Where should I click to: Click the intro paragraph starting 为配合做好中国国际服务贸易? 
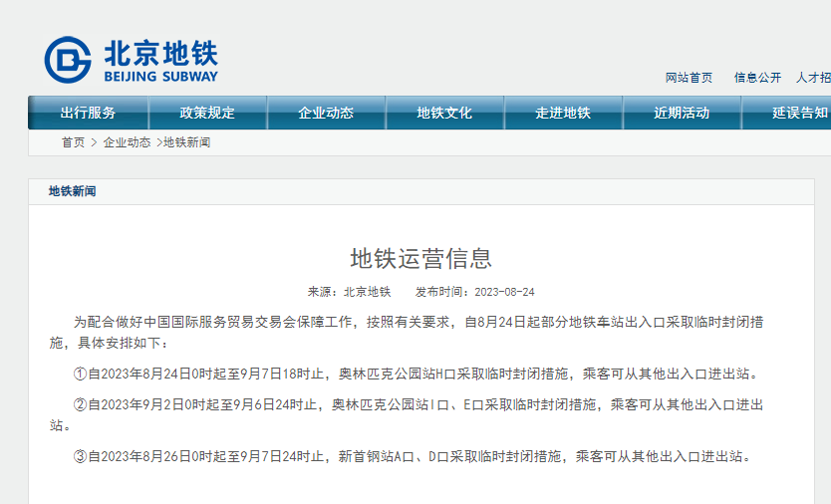(407, 333)
